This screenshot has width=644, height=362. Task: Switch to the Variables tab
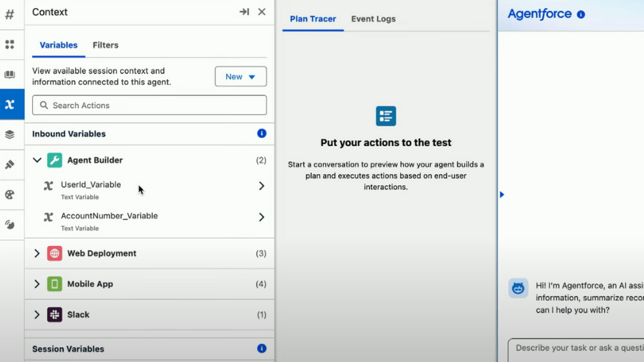[x=58, y=45]
